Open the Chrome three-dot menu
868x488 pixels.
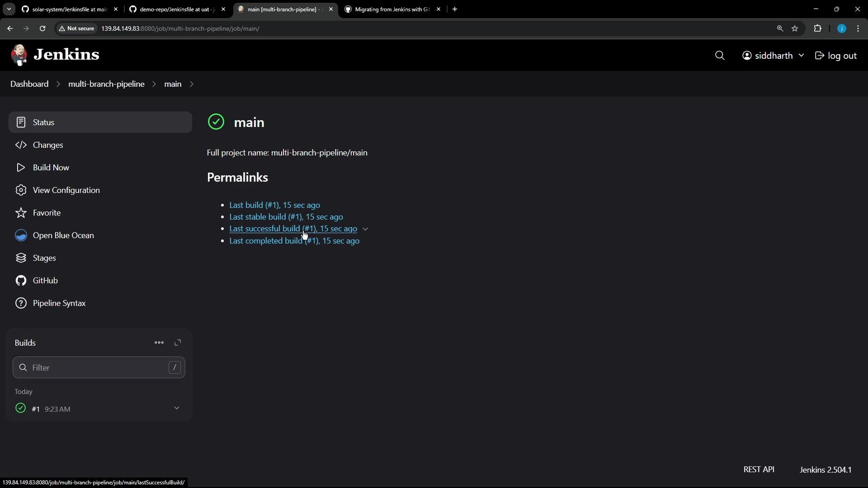pyautogui.click(x=858, y=28)
